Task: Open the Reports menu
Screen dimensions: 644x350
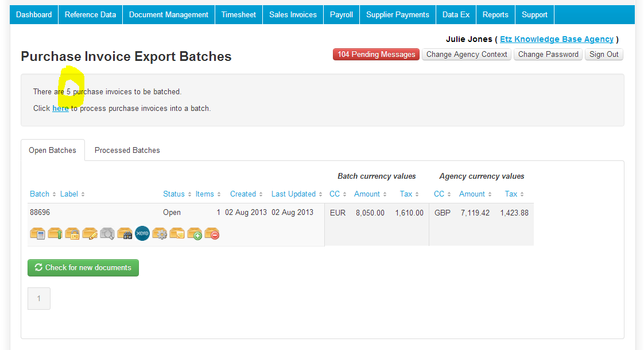Action: click(x=495, y=15)
